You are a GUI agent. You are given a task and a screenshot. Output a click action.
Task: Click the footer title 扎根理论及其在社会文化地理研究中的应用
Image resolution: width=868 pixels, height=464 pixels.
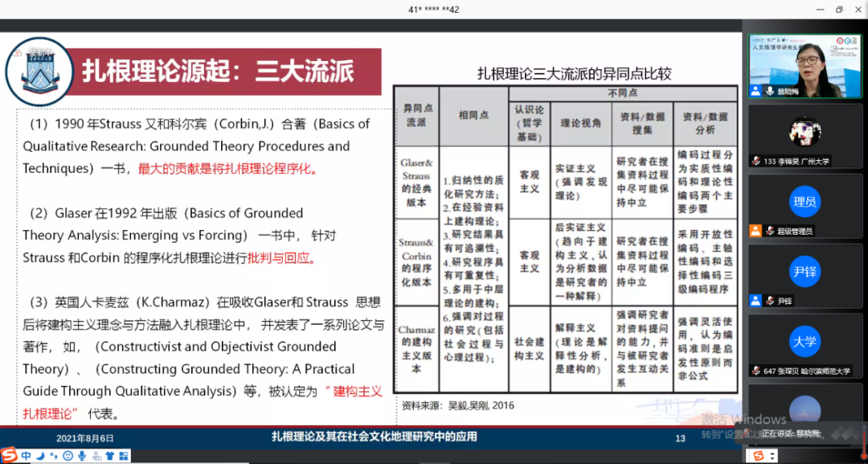point(374,437)
